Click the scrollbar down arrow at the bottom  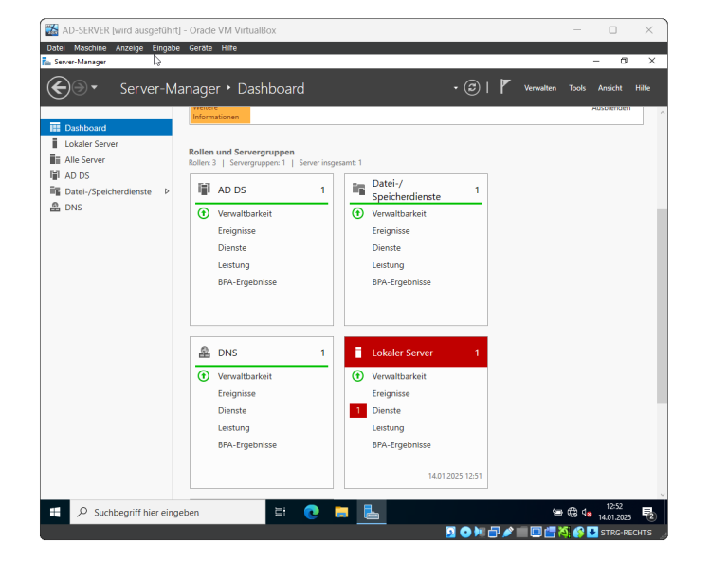663,495
